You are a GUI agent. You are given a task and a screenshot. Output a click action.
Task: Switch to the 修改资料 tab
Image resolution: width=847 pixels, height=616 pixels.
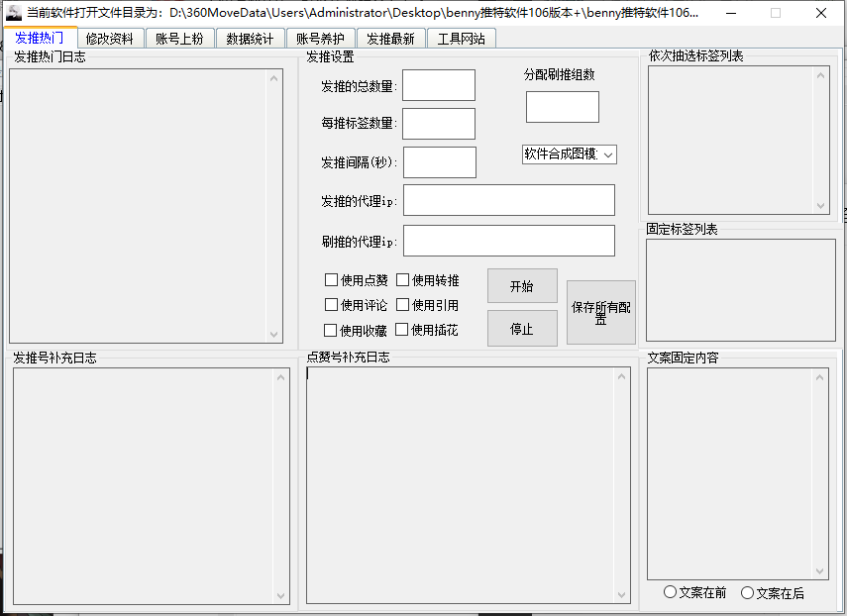pos(109,39)
